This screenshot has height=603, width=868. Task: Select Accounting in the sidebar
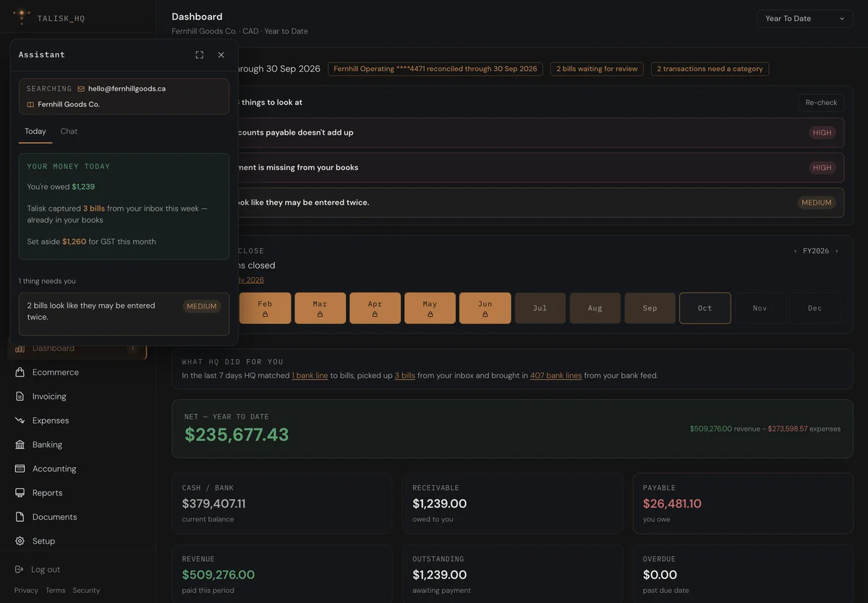(77, 469)
